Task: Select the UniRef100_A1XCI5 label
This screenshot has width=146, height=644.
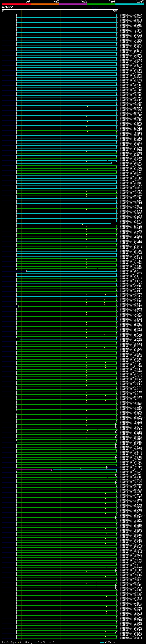Action: pyautogui.click(x=131, y=502)
